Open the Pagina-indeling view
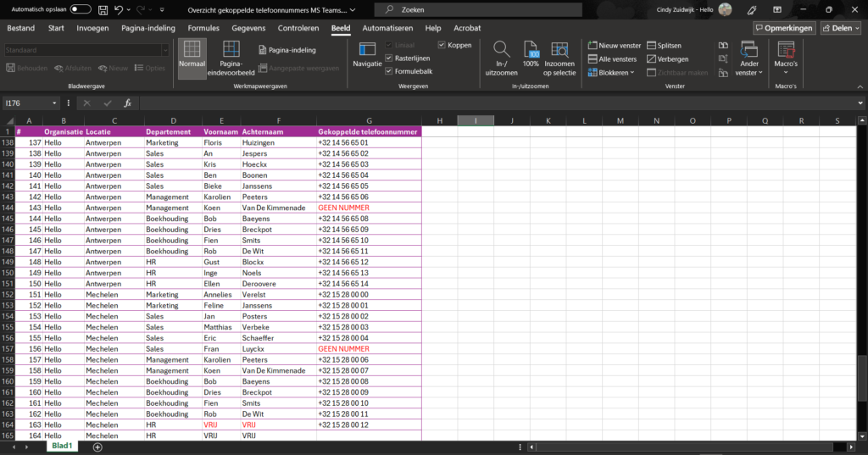 (287, 50)
